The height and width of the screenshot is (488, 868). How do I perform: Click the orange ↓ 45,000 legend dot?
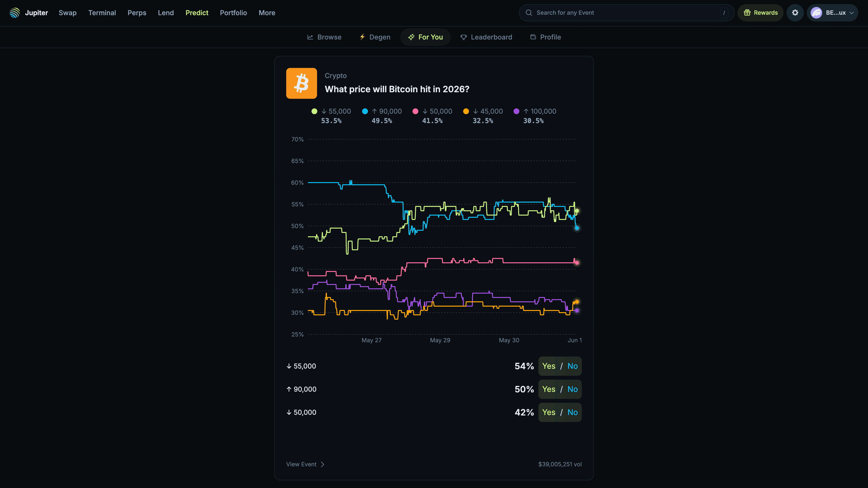coord(466,111)
